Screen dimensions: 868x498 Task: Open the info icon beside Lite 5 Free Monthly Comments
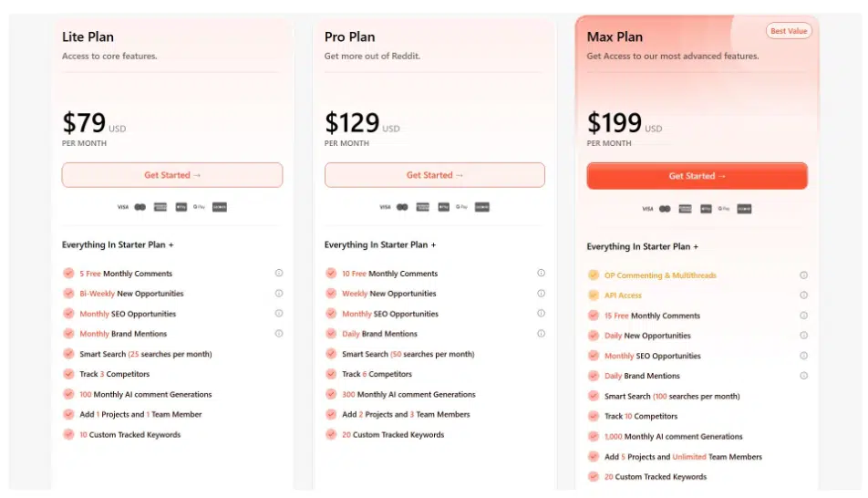(x=279, y=273)
